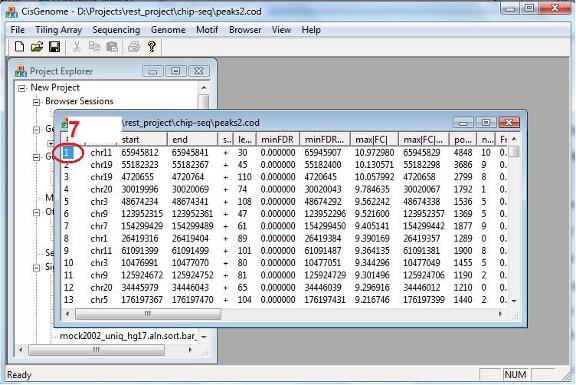
Task: Click max|FC| value 9.562242
Action: [x=372, y=202]
